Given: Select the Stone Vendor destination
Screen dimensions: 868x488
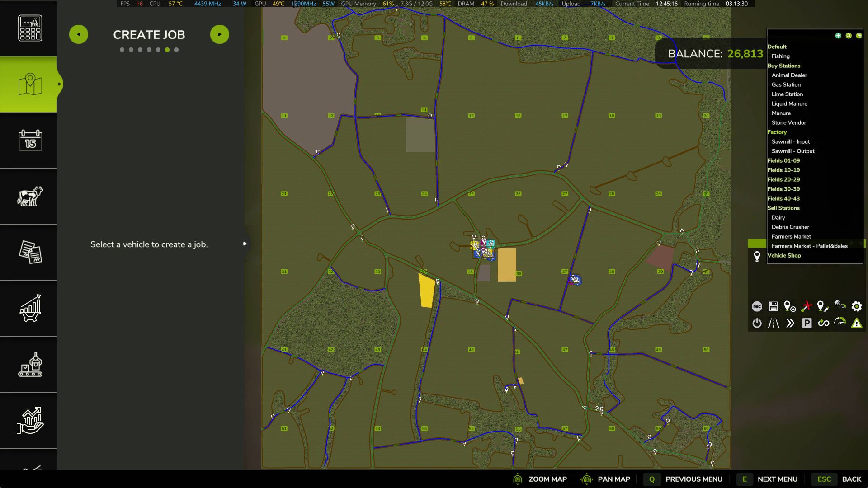Looking at the screenshot, I should [x=789, y=122].
